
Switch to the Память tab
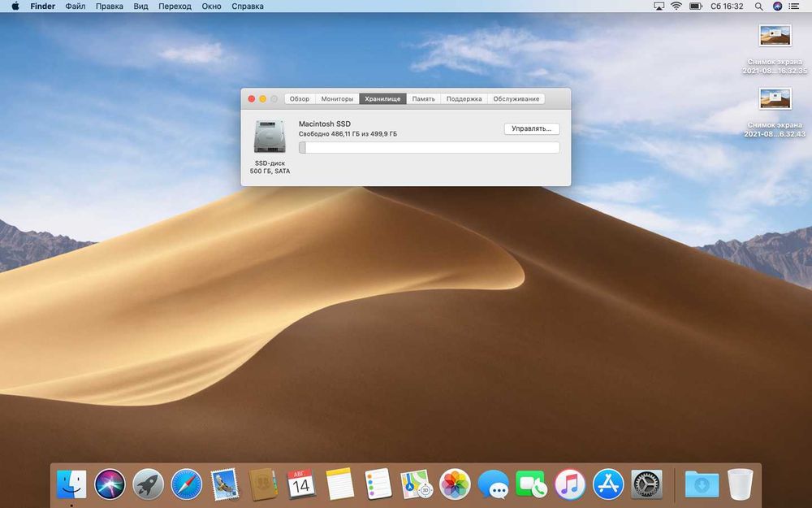click(x=423, y=98)
